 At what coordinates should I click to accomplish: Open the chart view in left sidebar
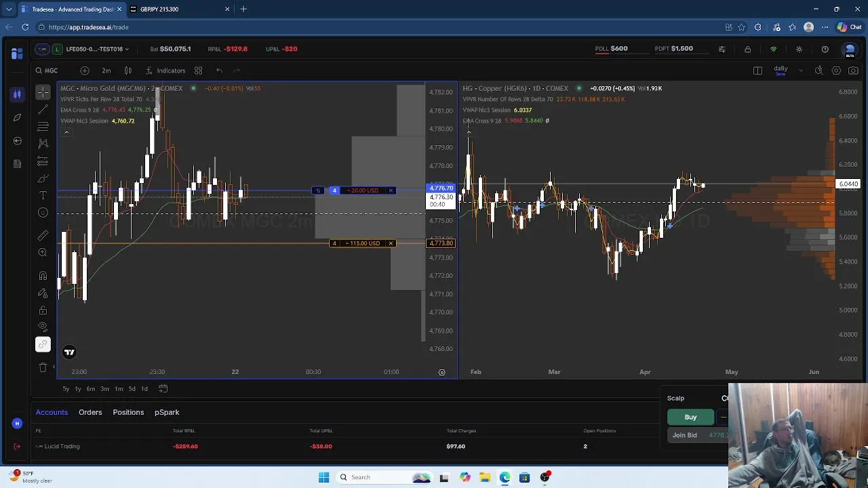pyautogui.click(x=17, y=94)
